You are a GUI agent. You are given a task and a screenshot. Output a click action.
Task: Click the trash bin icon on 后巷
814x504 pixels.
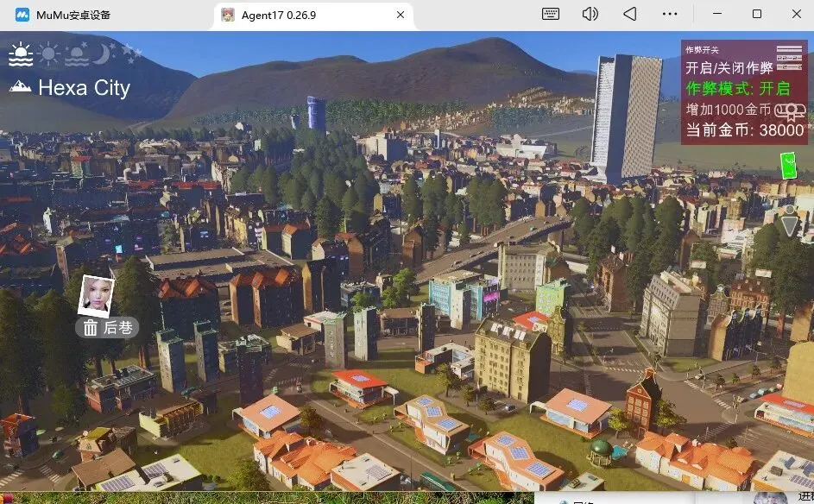click(91, 328)
